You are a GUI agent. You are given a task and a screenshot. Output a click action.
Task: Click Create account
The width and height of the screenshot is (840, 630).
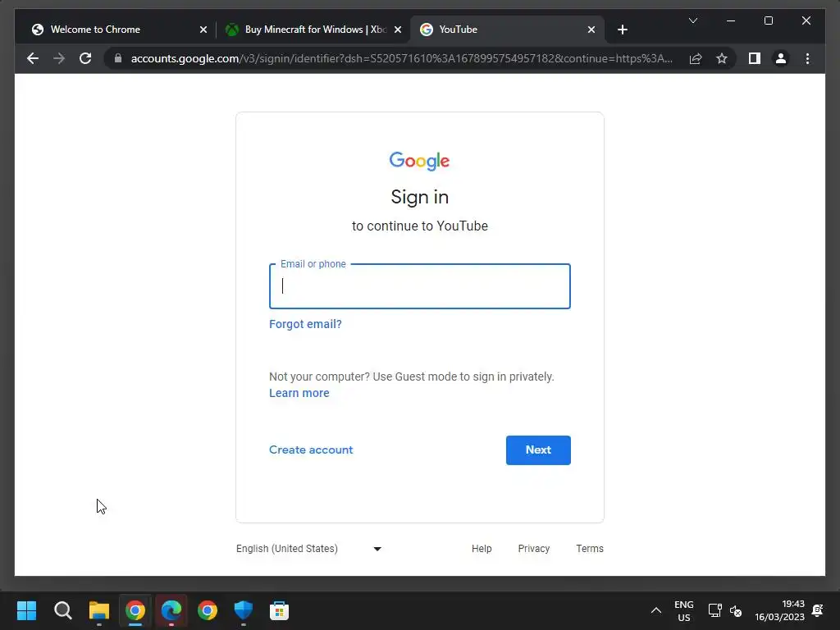[311, 450]
